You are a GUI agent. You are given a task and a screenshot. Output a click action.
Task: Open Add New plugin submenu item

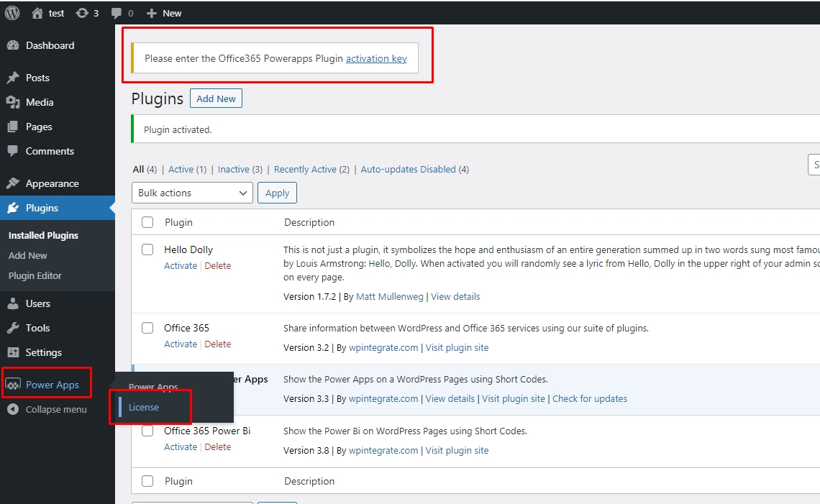pos(28,256)
